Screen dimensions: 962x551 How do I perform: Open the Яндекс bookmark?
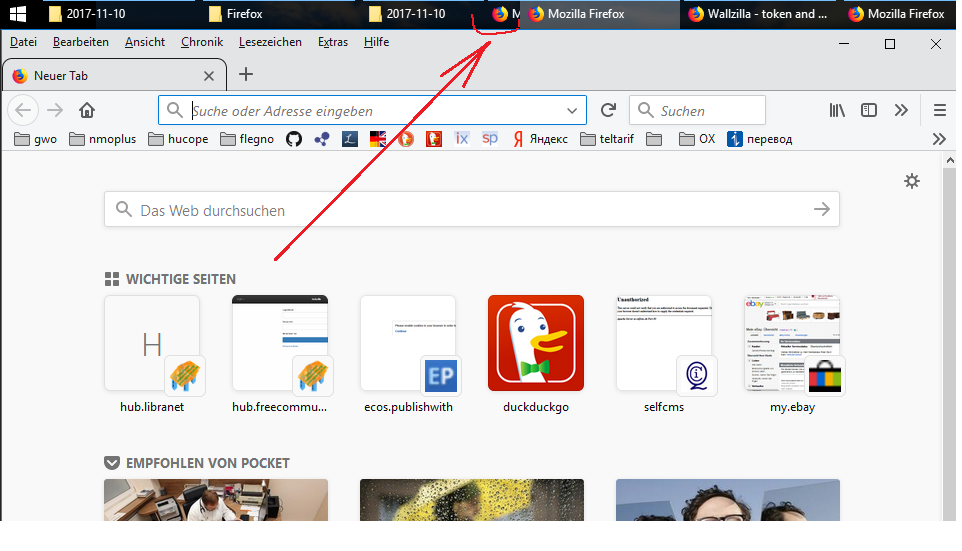click(x=540, y=139)
